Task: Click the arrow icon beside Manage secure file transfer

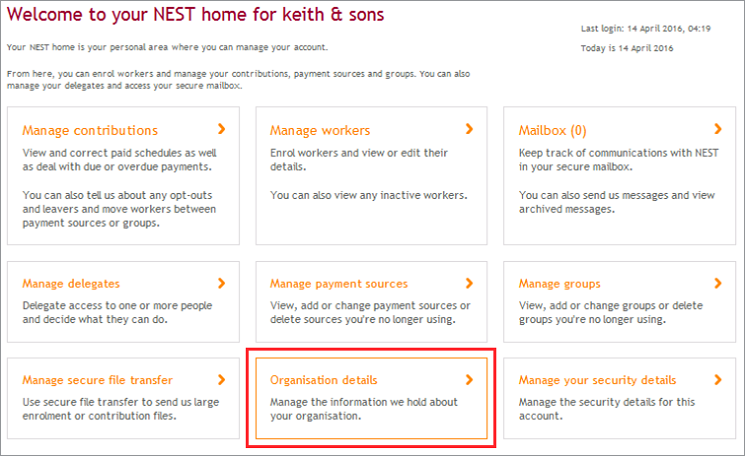Action: tap(221, 380)
